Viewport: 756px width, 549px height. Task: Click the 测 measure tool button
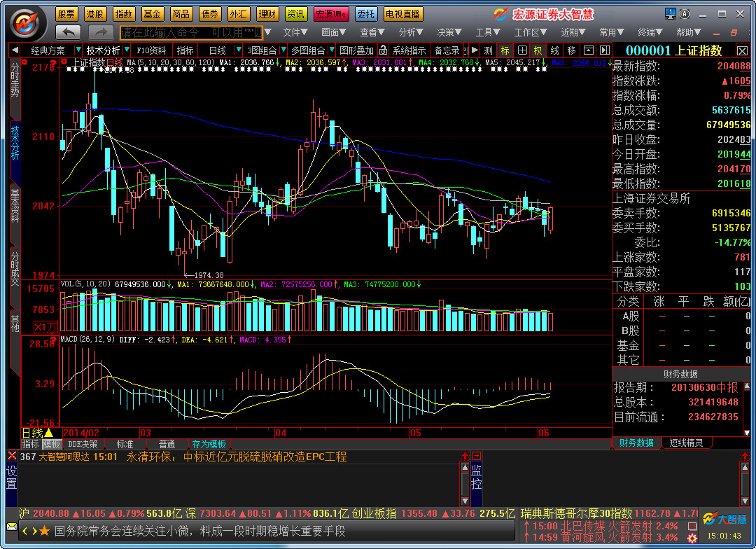488,50
